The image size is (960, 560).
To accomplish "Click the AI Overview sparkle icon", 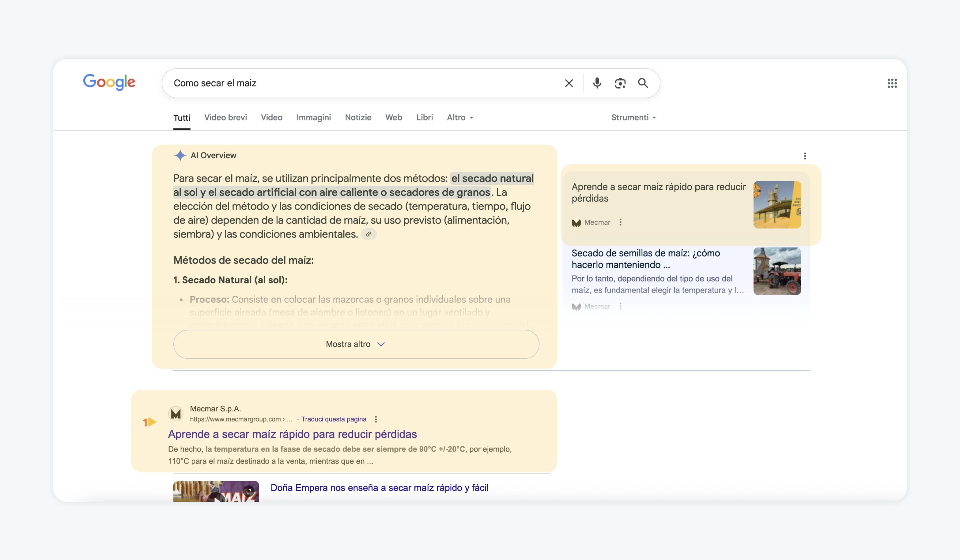I will coord(180,155).
